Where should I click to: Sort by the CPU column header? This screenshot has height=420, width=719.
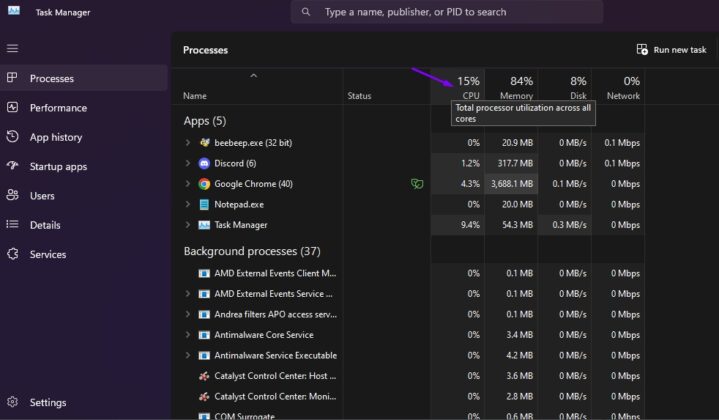(x=458, y=87)
